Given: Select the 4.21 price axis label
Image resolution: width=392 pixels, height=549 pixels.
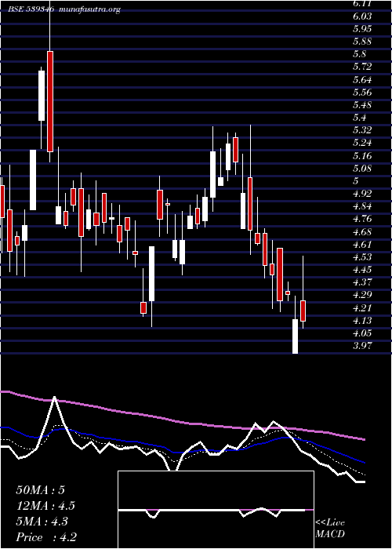Looking at the screenshot, I should click(362, 308).
